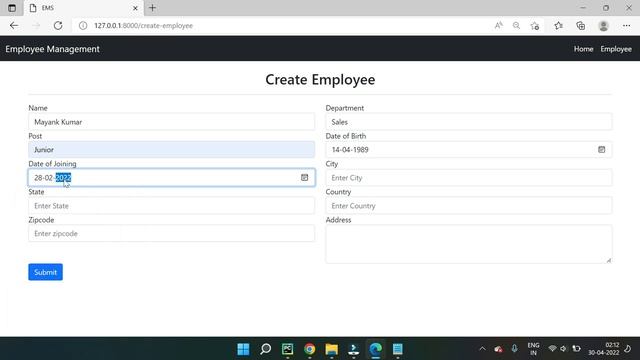Click the Enter City field
640x360 pixels.
(469, 178)
